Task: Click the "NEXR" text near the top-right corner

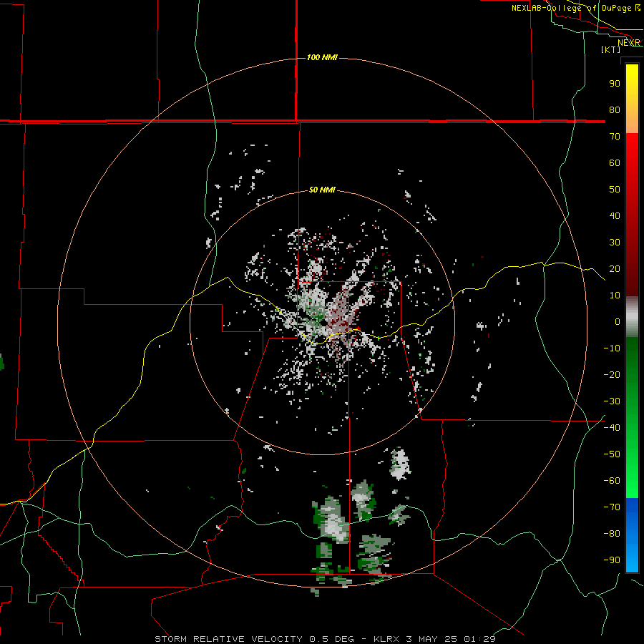Action: [629, 43]
